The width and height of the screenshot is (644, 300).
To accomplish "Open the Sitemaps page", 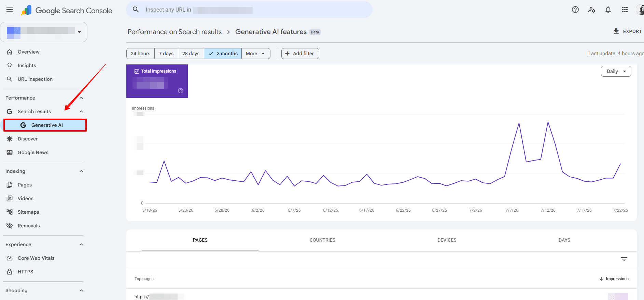I will (x=28, y=212).
